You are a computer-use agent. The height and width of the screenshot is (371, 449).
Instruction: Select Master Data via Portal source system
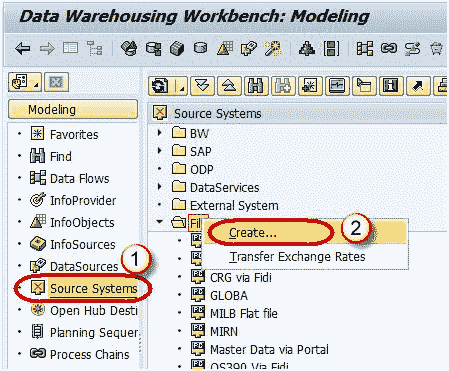coord(269,350)
